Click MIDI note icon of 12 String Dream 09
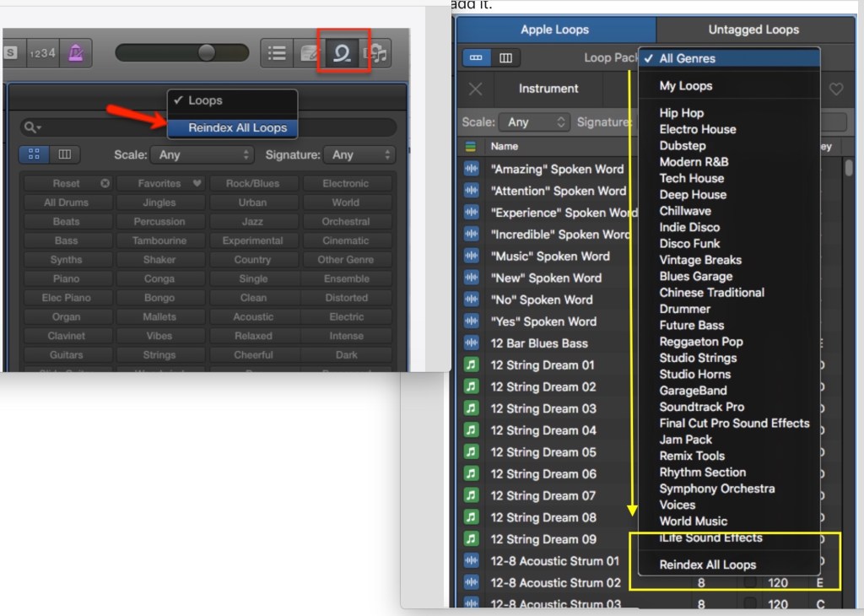Viewport: 864px width, 616px height. pos(471,539)
